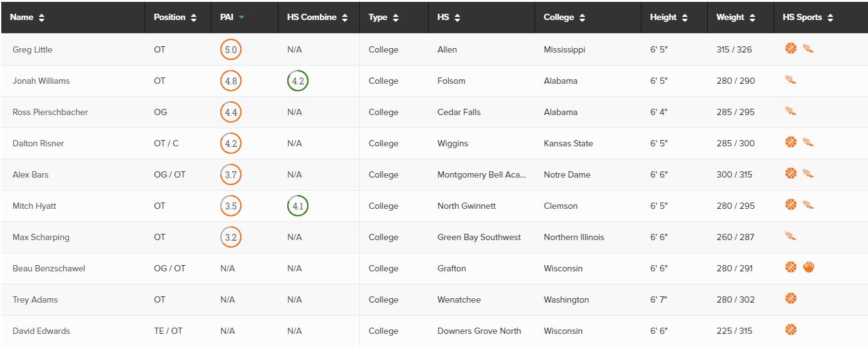Click Greg Little's 5.0 PAI circle
This screenshot has height=347, width=868.
[x=231, y=49]
